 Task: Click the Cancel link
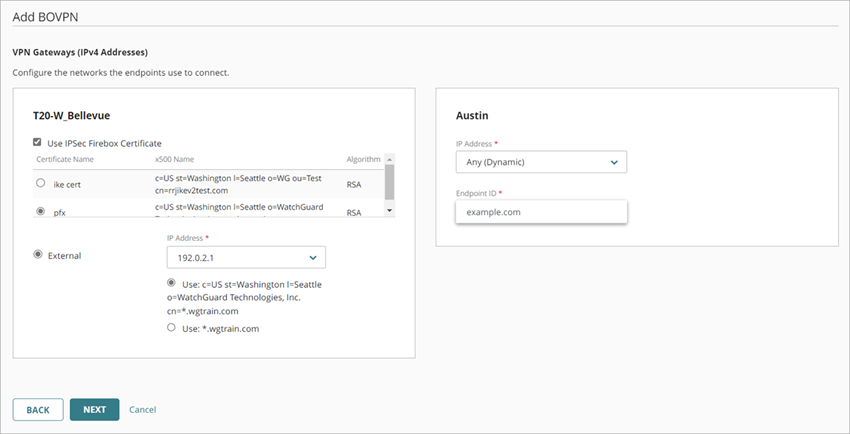pos(143,410)
